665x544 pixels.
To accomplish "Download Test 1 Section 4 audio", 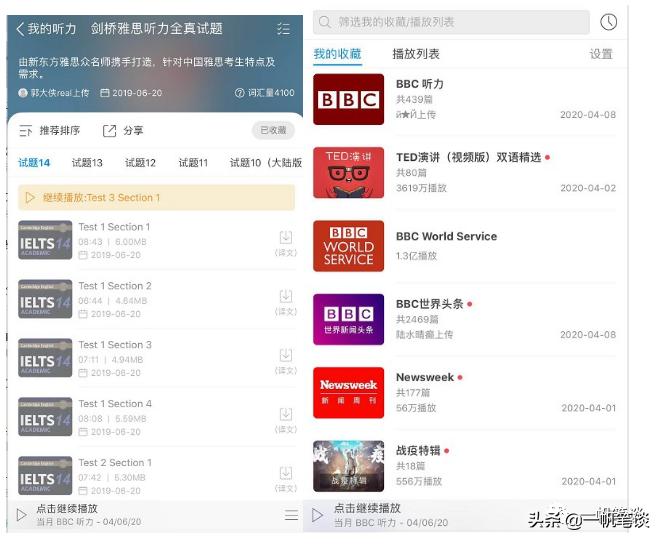I will coord(286,414).
